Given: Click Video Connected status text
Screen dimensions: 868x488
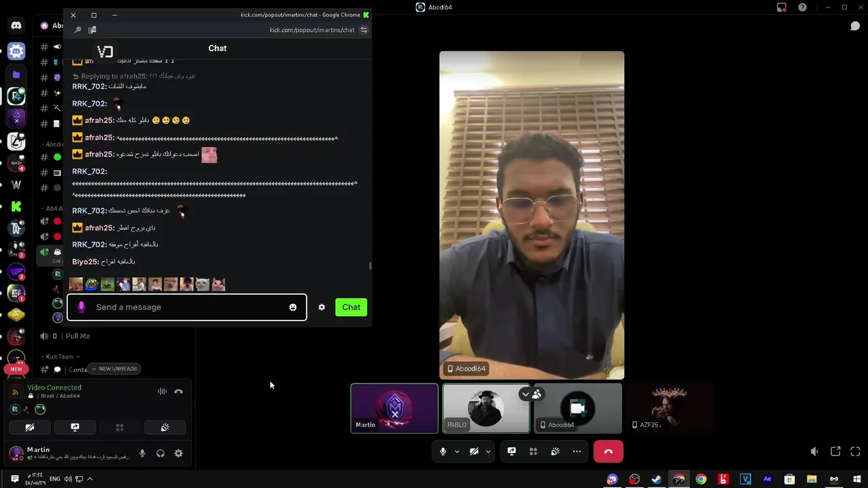Looking at the screenshot, I should tap(54, 388).
